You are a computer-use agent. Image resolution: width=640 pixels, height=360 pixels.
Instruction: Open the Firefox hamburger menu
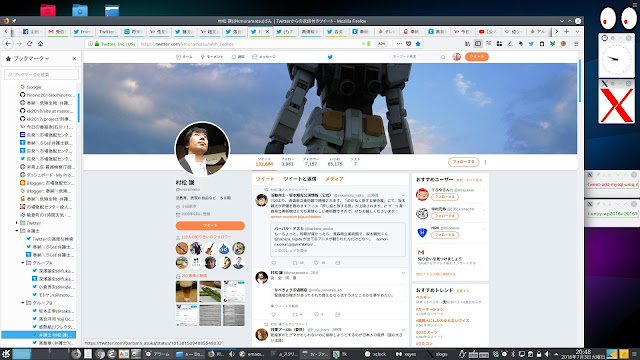tap(576, 44)
